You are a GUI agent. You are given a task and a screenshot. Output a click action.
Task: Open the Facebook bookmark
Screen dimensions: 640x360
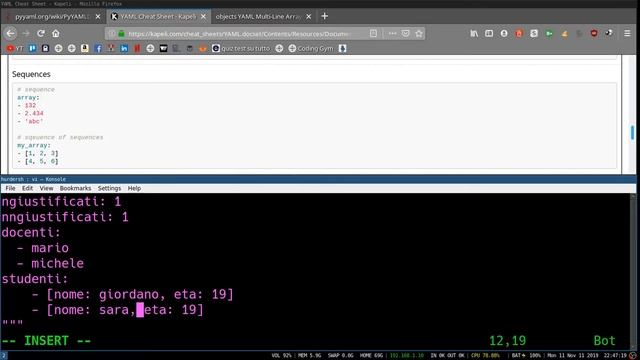click(98, 49)
